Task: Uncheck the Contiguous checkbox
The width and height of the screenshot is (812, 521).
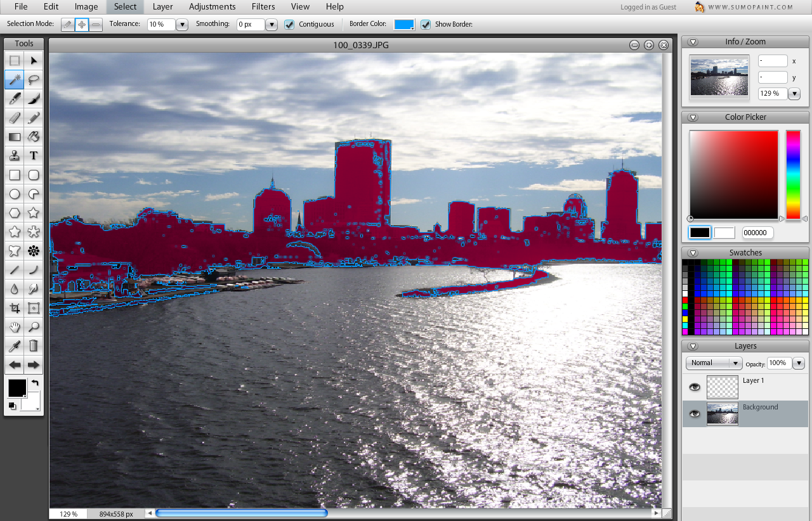Action: coord(289,24)
